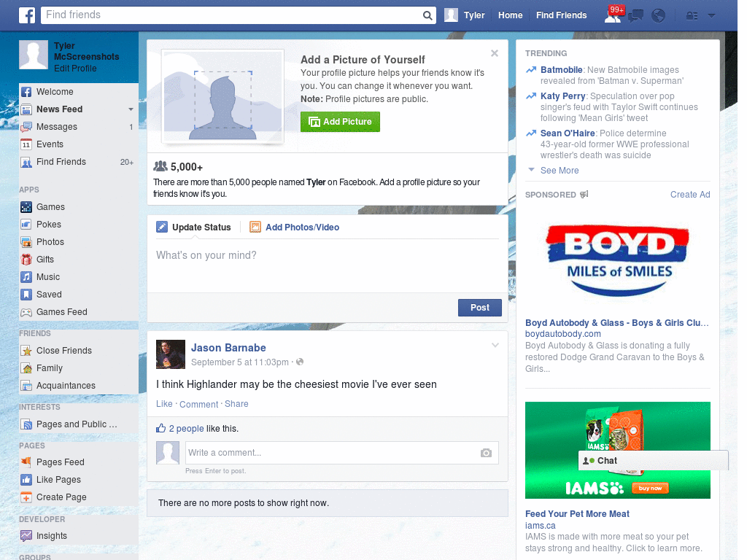Open the notifications globe icon
747x560 pixels.
pos(659,16)
